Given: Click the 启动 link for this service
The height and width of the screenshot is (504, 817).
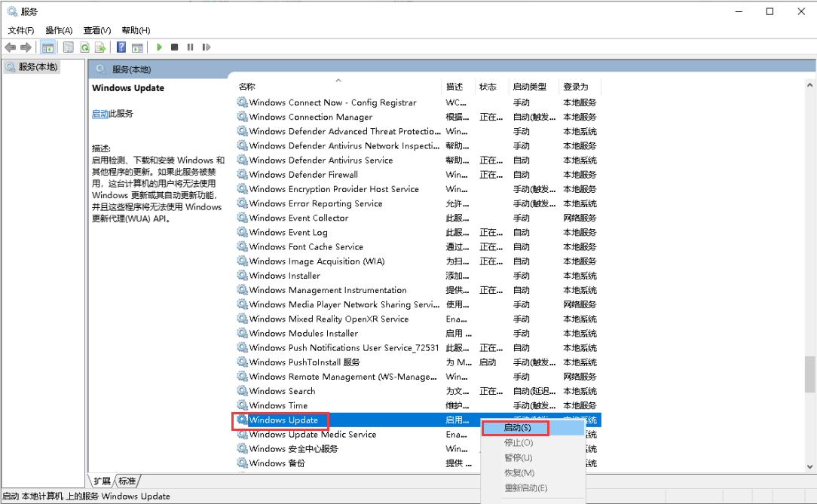Looking at the screenshot, I should [x=100, y=114].
